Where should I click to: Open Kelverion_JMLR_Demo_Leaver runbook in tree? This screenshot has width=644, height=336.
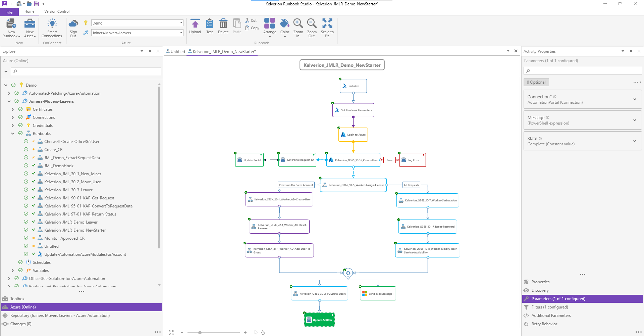(x=71, y=222)
